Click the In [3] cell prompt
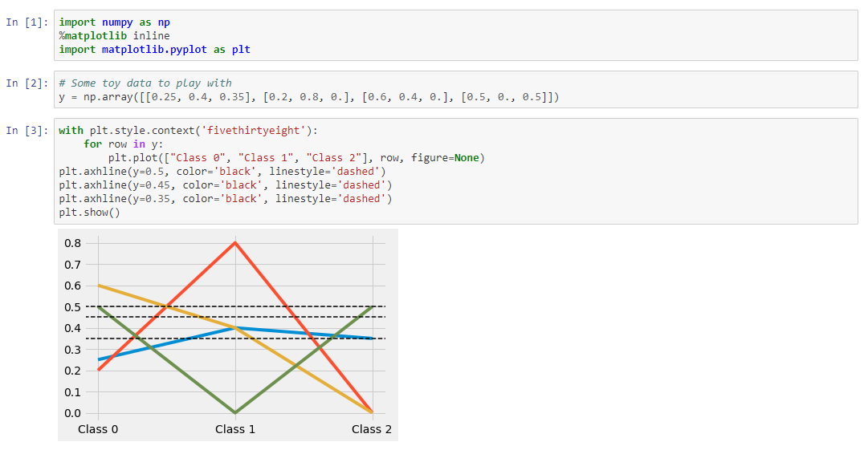Screen dimensions: 868x450 click(26, 131)
